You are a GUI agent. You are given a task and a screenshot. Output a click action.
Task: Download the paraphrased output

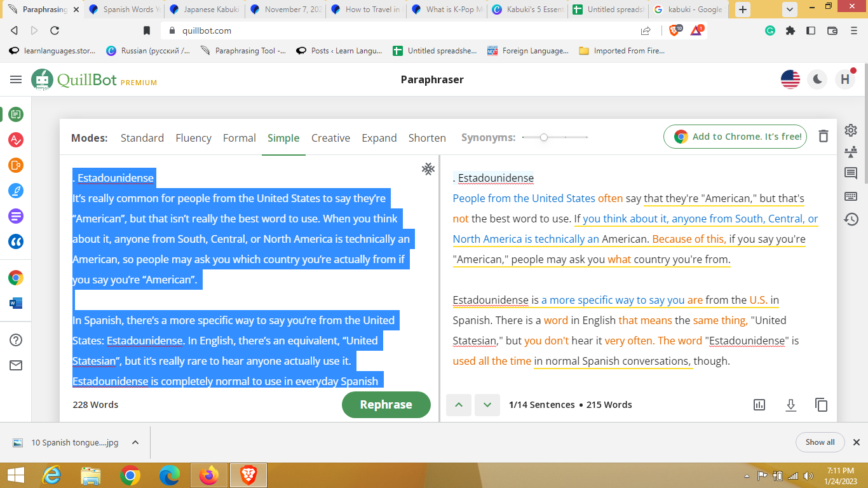point(790,405)
